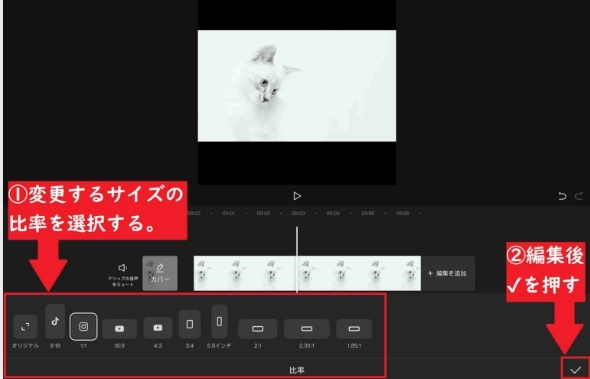Image resolution: width=590 pixels, height=379 pixels.
Task: Play the video preview
Action: click(x=297, y=196)
